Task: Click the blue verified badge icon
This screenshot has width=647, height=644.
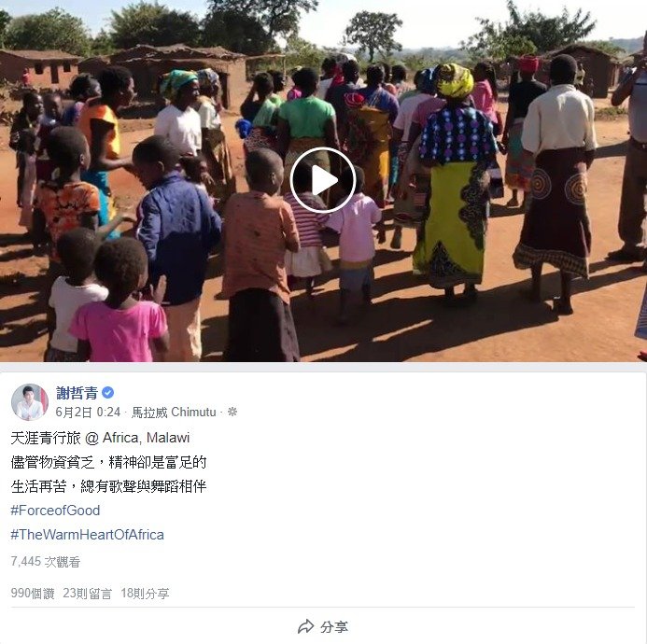Action: tap(107, 393)
